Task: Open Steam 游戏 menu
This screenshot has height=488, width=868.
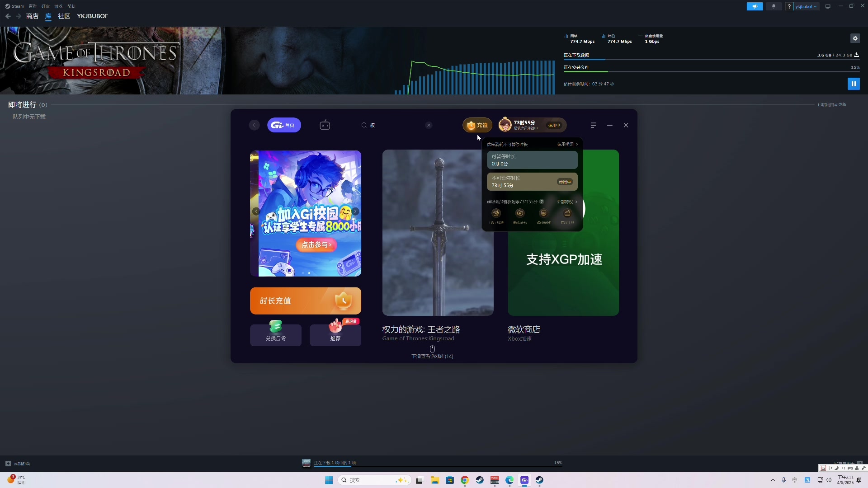Action: point(58,6)
